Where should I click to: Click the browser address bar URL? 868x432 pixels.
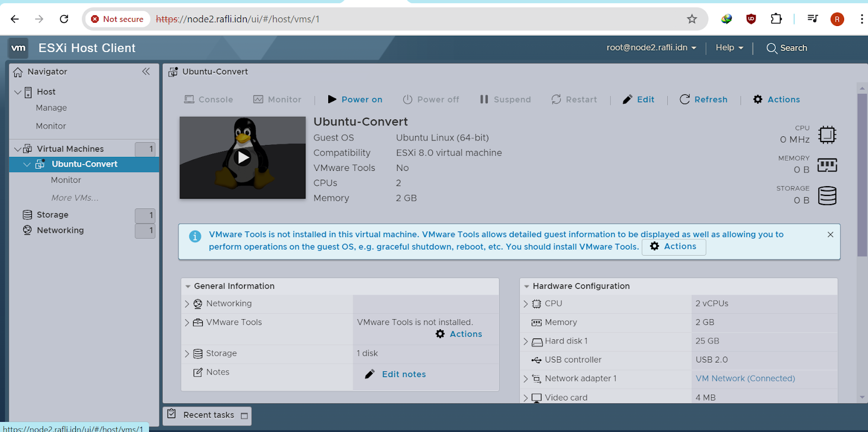coord(238,19)
